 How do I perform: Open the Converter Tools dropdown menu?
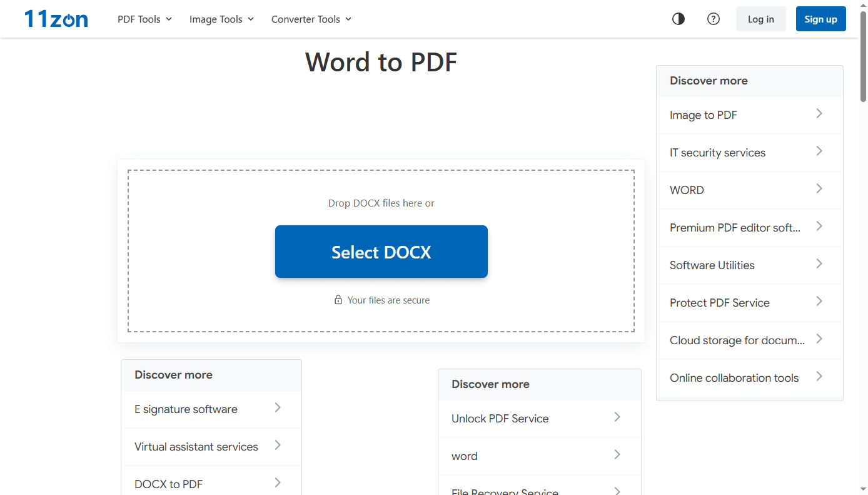pos(311,19)
